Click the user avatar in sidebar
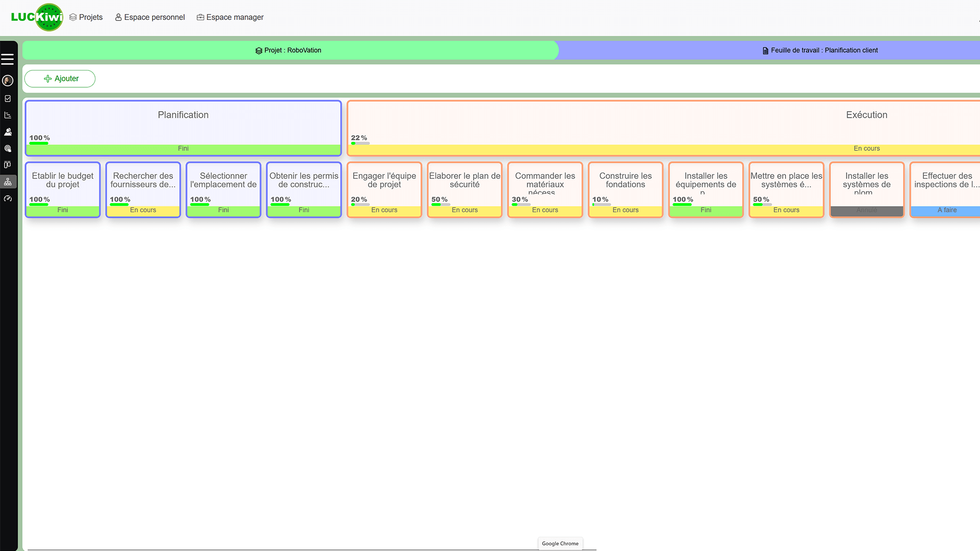Screen dimensions: 980x551 tap(8, 81)
